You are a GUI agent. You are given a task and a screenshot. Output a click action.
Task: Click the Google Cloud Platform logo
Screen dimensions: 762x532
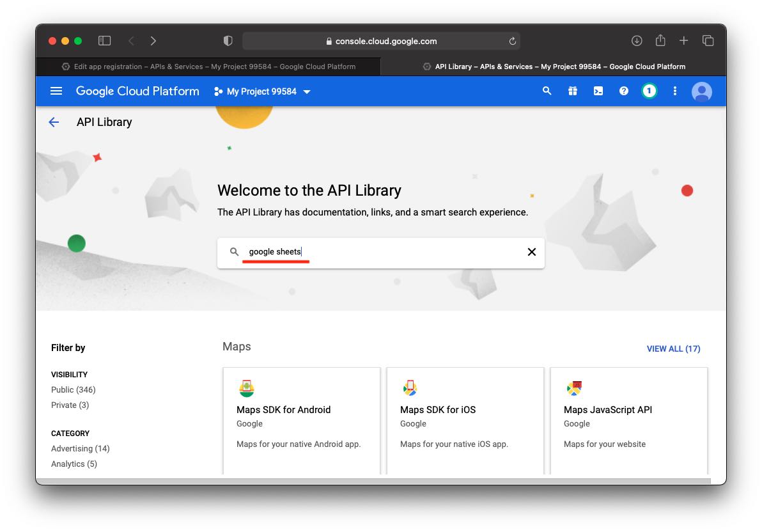(x=137, y=91)
